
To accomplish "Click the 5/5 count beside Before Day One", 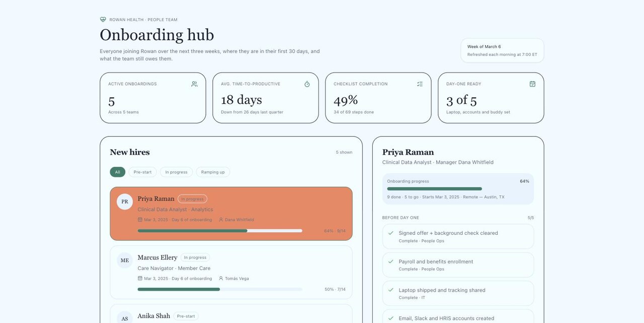I will (x=531, y=218).
